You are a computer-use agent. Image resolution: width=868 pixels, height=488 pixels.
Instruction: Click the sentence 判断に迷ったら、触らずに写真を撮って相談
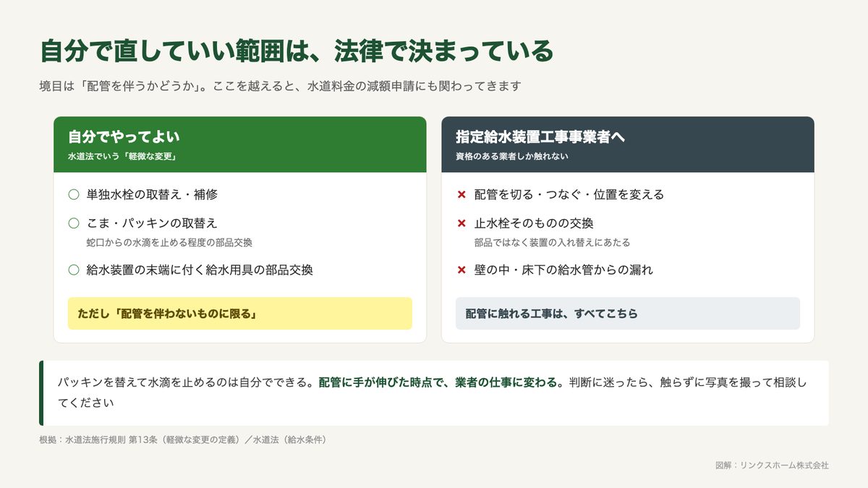pyautogui.click(x=687, y=382)
